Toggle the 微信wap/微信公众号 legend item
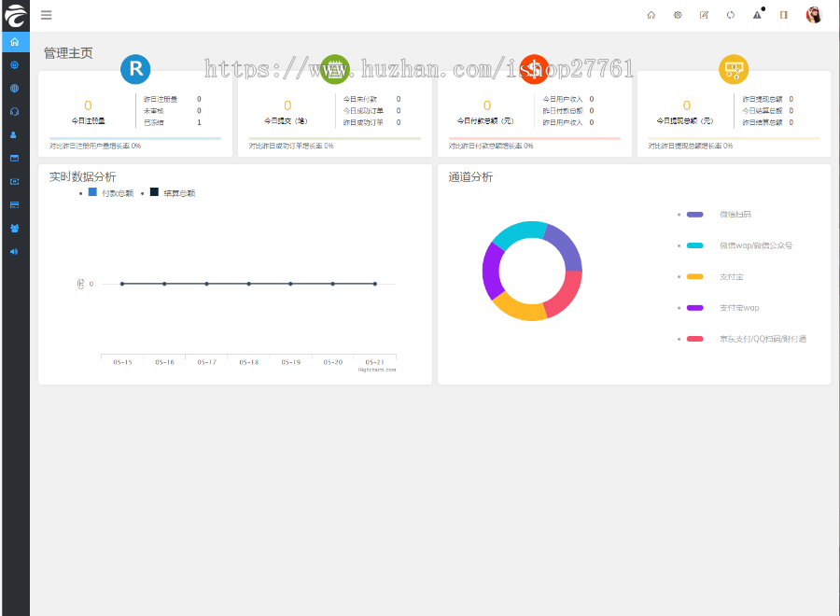This screenshot has width=840, height=616. click(739, 245)
